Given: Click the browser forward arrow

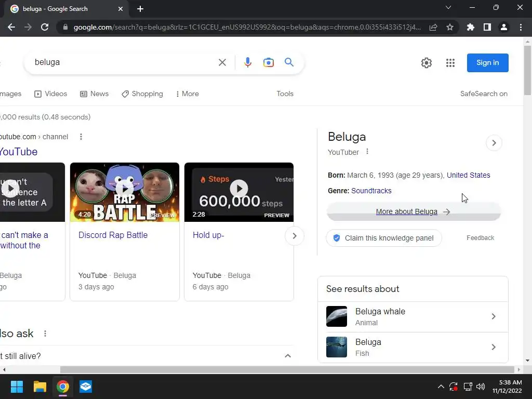Looking at the screenshot, I should click(28, 27).
